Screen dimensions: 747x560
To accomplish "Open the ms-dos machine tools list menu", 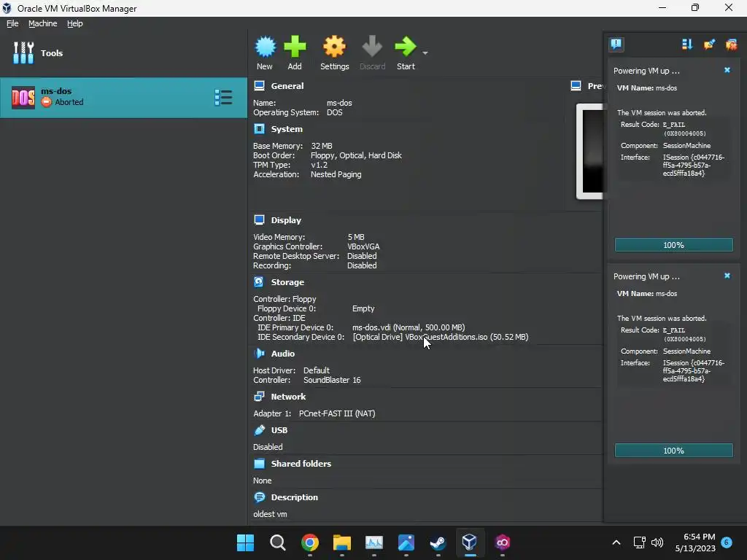I will coord(223,98).
